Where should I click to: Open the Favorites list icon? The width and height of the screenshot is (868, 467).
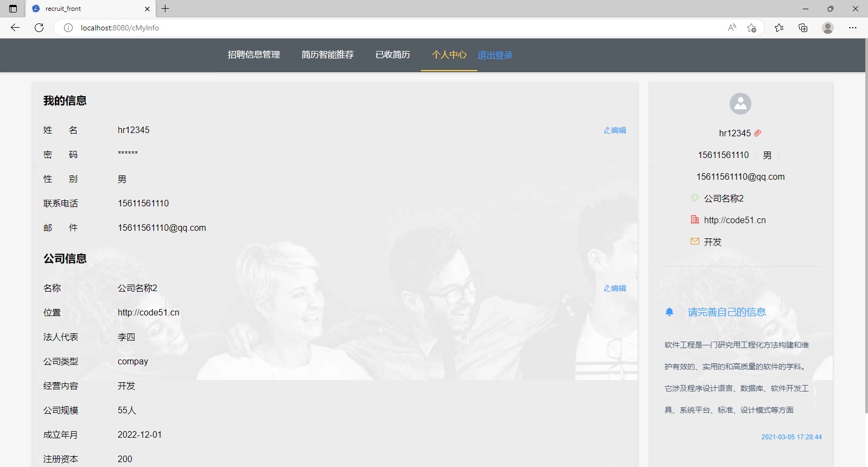click(x=779, y=28)
